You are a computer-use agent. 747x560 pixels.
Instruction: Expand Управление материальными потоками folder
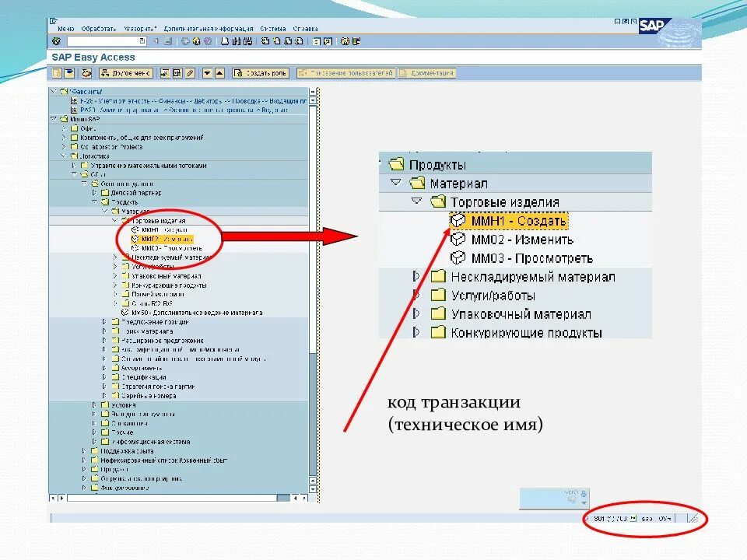75,165
